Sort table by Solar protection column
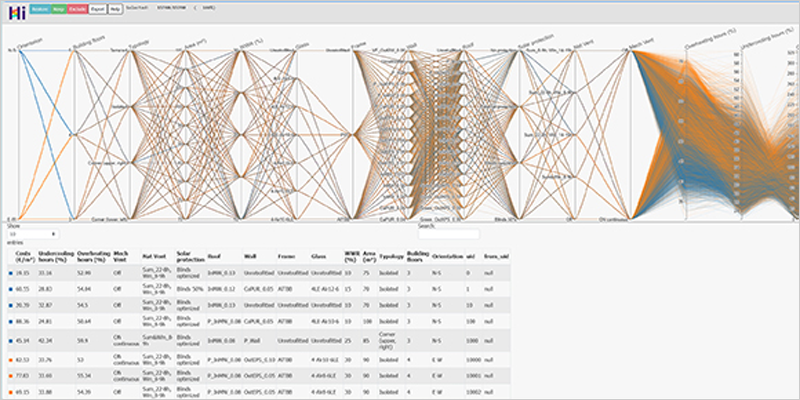 click(x=189, y=257)
